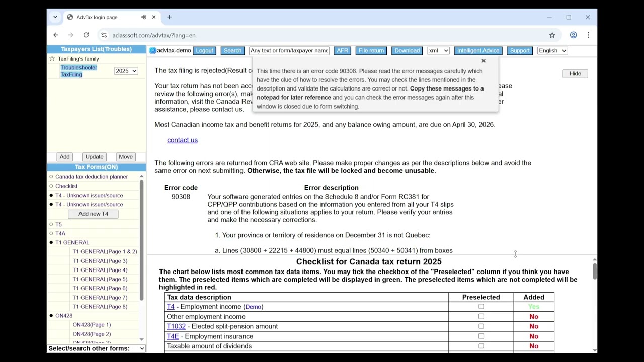The width and height of the screenshot is (644, 362).
Task: Click the star beside TaxFiling's family
Action: pyautogui.click(x=52, y=59)
